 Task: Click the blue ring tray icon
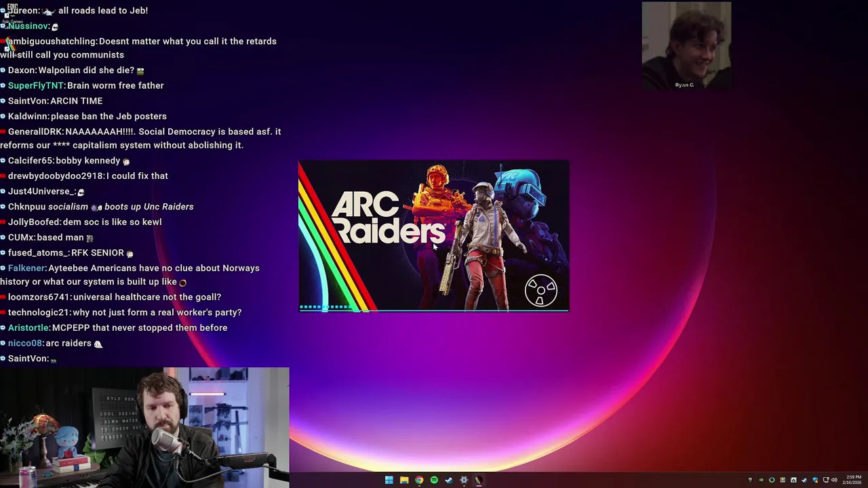(772, 480)
